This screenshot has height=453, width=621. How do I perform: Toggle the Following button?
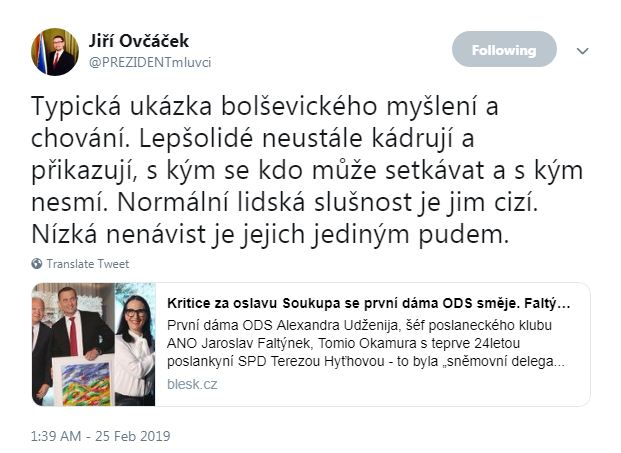click(x=504, y=49)
